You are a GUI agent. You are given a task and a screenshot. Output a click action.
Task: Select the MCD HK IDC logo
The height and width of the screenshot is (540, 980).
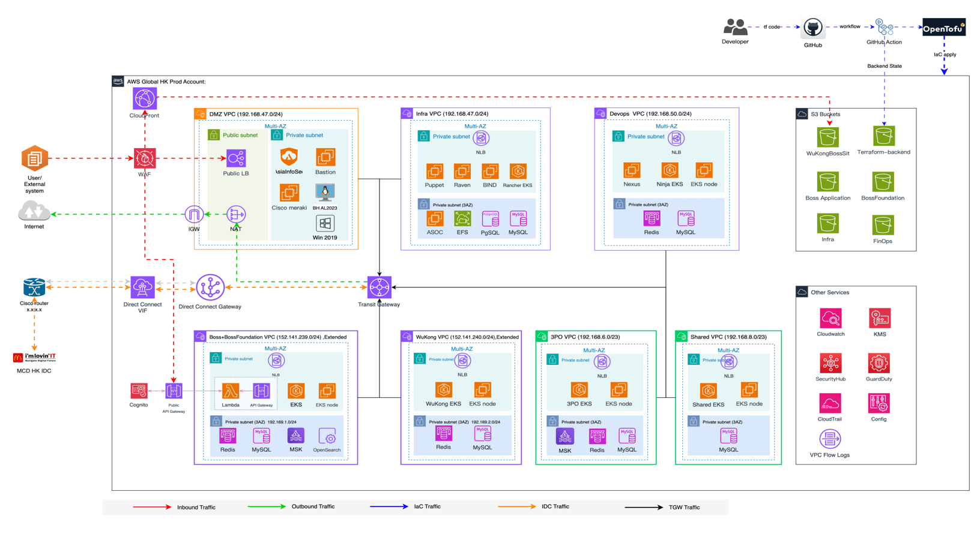tap(34, 358)
